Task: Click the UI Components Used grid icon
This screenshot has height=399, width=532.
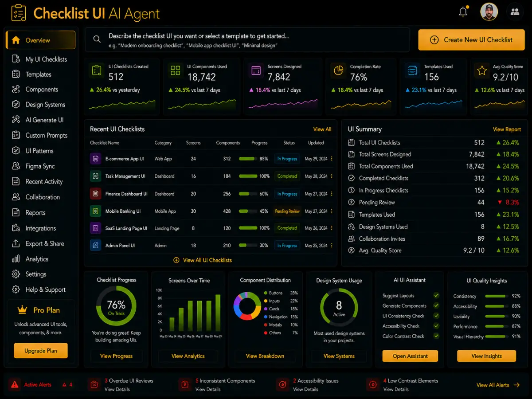Action: pos(176,70)
